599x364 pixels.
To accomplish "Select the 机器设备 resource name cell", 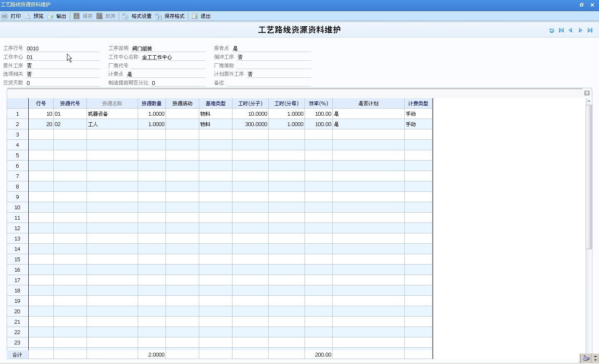I will coord(112,114).
